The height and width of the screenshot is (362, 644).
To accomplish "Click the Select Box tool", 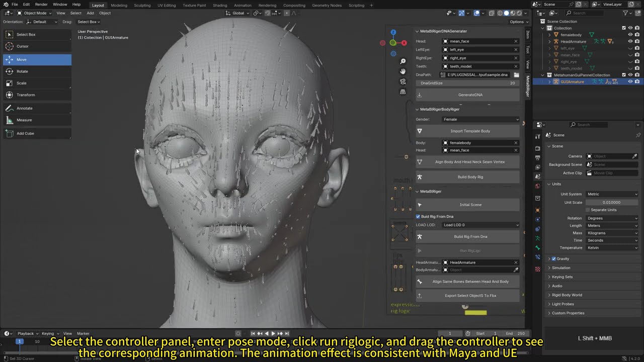I will pyautogui.click(x=37, y=34).
